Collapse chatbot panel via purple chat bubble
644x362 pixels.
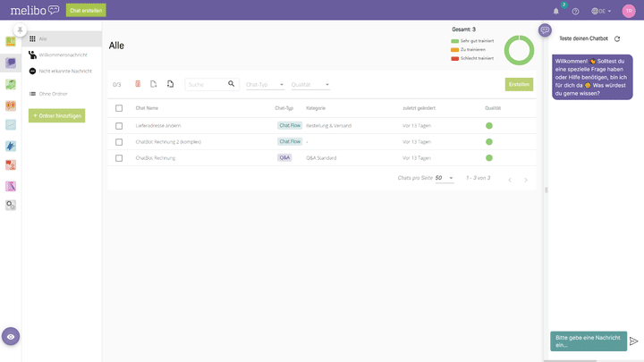click(x=545, y=30)
